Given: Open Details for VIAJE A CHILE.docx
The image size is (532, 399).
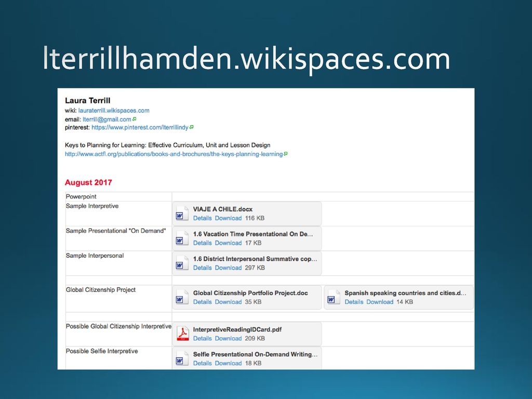Looking at the screenshot, I should point(202,218).
